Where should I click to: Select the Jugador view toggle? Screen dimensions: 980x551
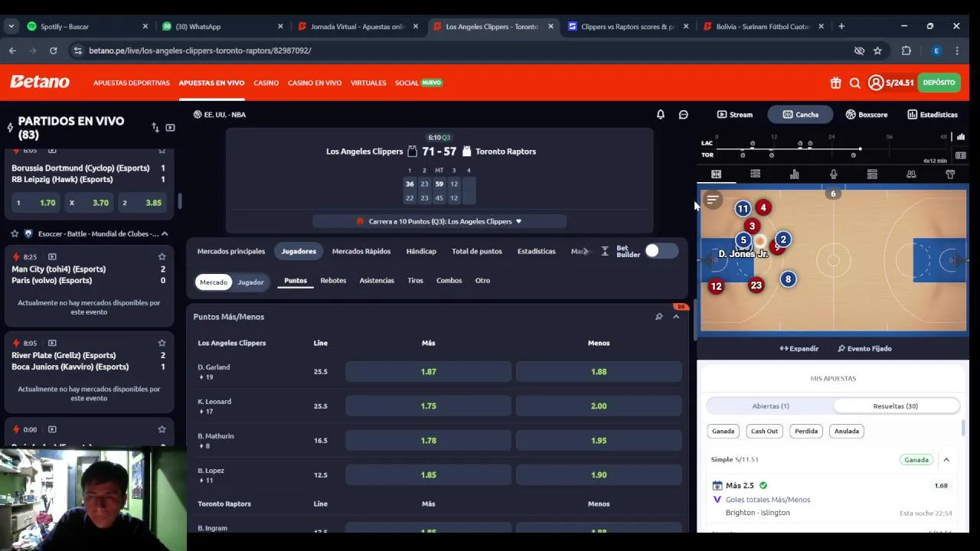(x=250, y=282)
